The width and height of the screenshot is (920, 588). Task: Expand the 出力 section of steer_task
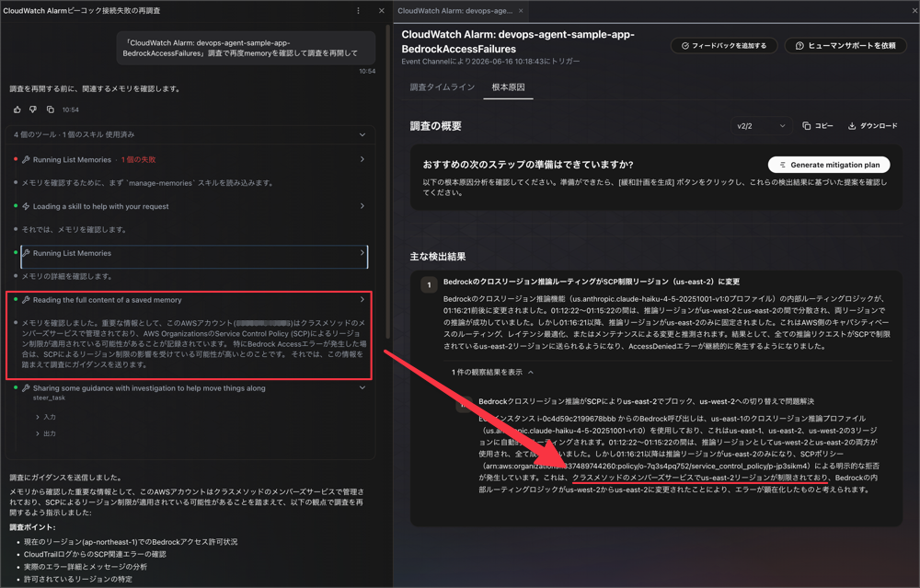pos(46,433)
